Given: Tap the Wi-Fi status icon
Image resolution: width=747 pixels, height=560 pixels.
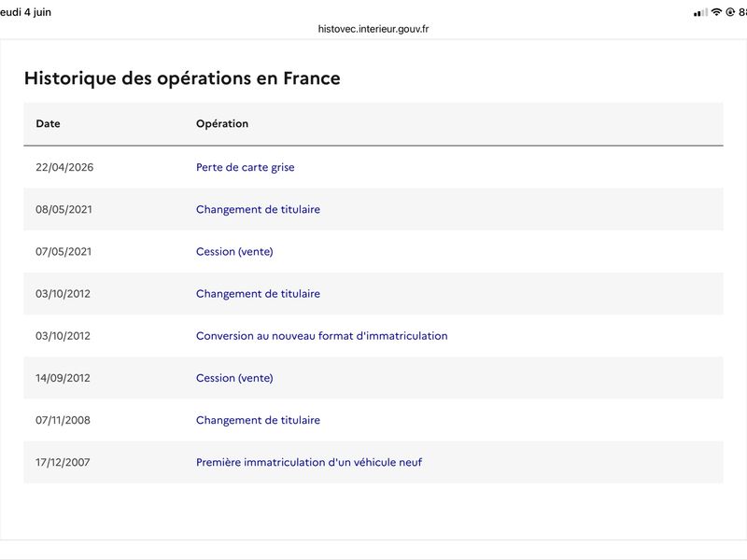Looking at the screenshot, I should coord(716,12).
